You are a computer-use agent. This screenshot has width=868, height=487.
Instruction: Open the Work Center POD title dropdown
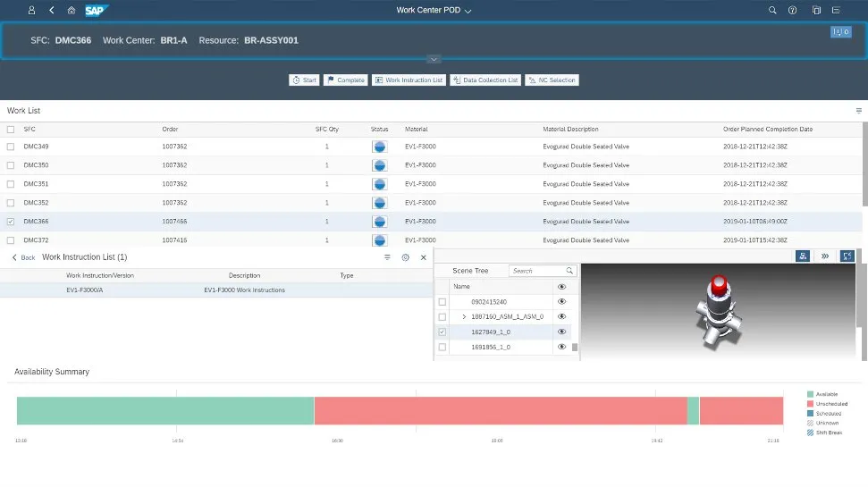[x=434, y=11]
